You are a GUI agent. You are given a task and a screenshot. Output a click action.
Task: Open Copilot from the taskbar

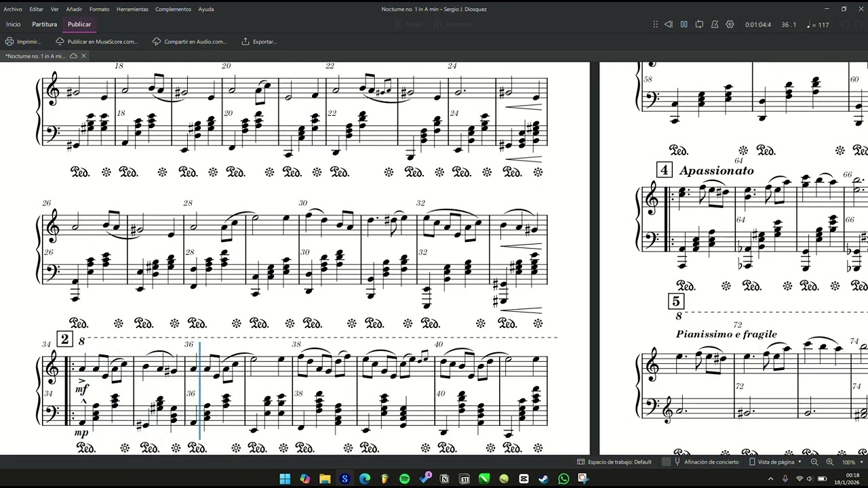point(305,479)
